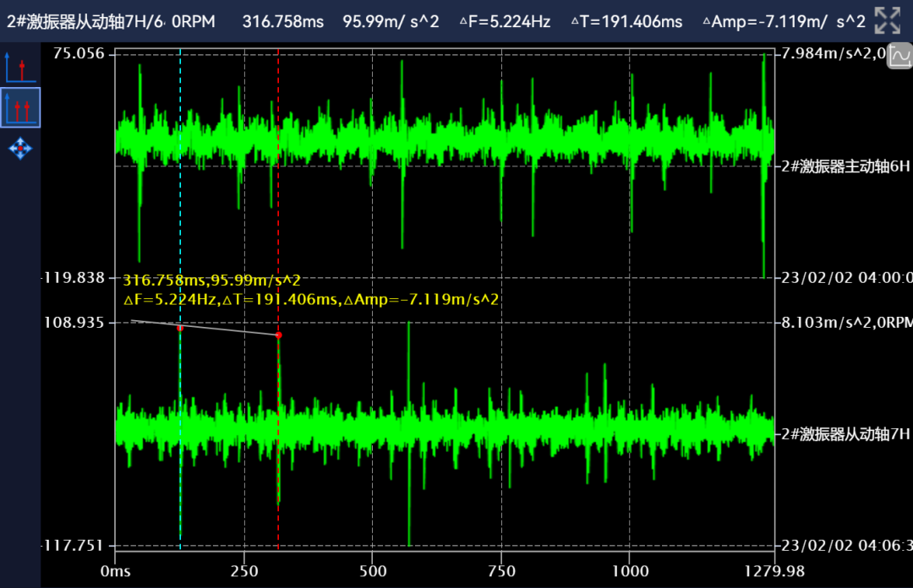The height and width of the screenshot is (588, 913).
Task: Click the 500 tick on time axis
Action: point(372,570)
